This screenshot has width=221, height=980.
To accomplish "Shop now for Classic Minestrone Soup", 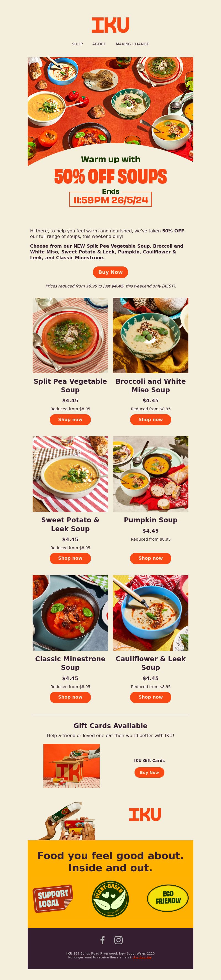I will click(x=70, y=697).
